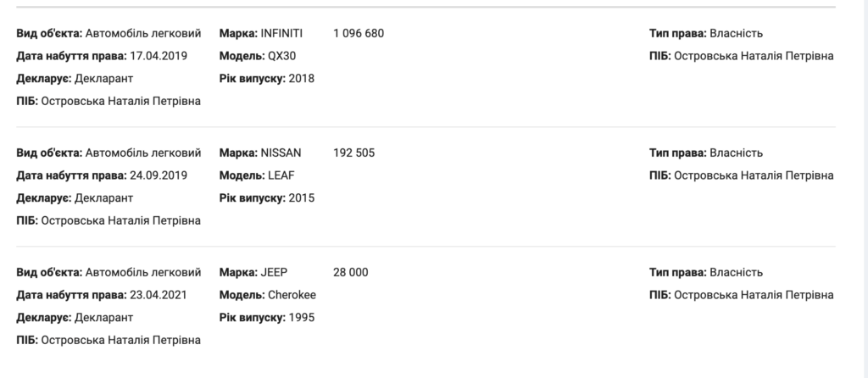
Task: Click the value 192 505
Action: coord(354,153)
